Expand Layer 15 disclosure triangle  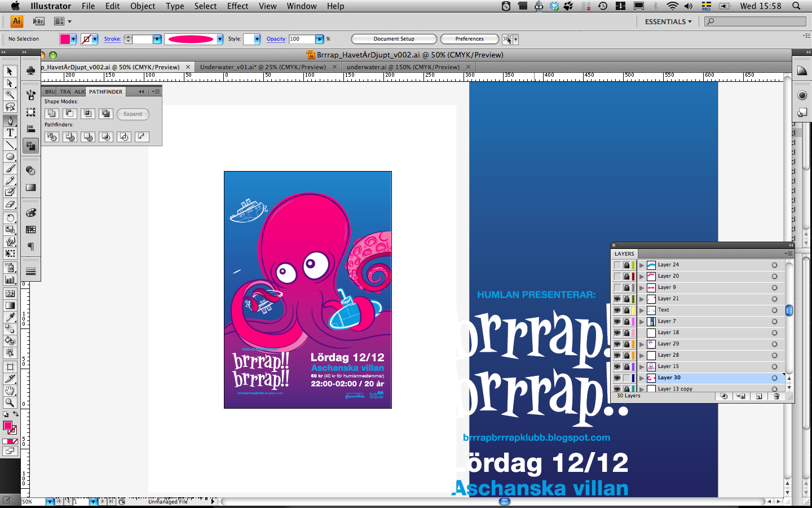(x=641, y=366)
